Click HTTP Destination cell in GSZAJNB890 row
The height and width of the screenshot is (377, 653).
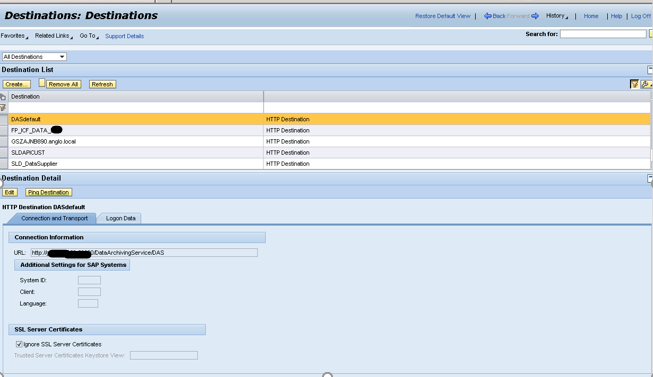[x=457, y=142]
